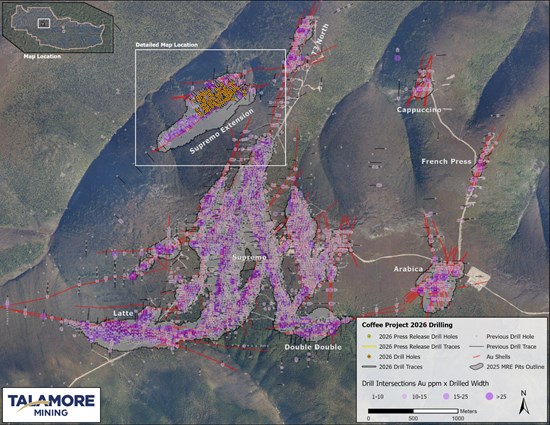Click the Coffee Project 2026 Drilling title
Image resolution: width=550 pixels, height=425 pixels.
click(407, 325)
